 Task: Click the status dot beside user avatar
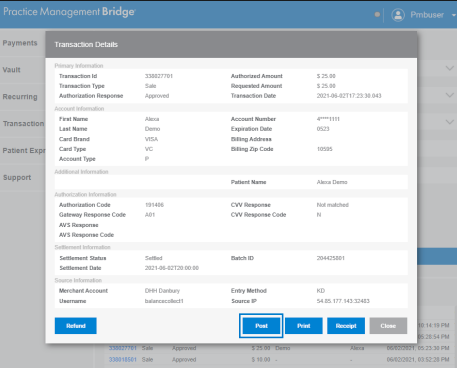pyautogui.click(x=377, y=14)
